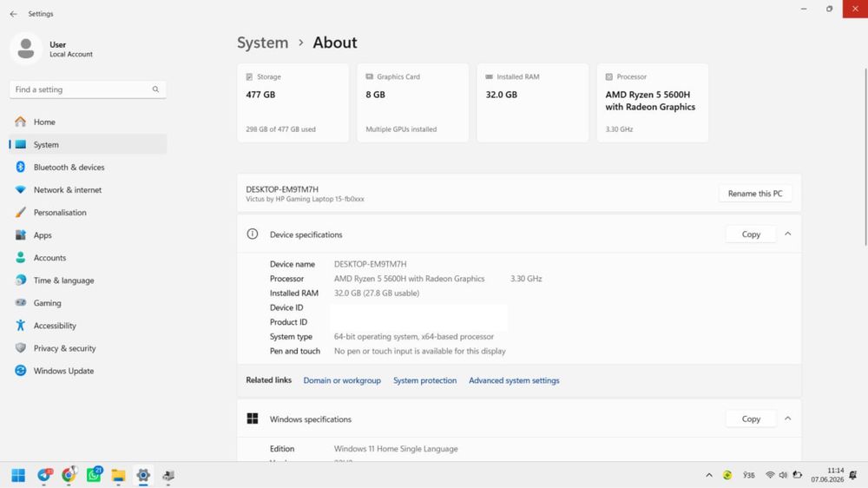Click the Accounts person icon
Viewport: 868px width, 488px height.
(x=21, y=258)
